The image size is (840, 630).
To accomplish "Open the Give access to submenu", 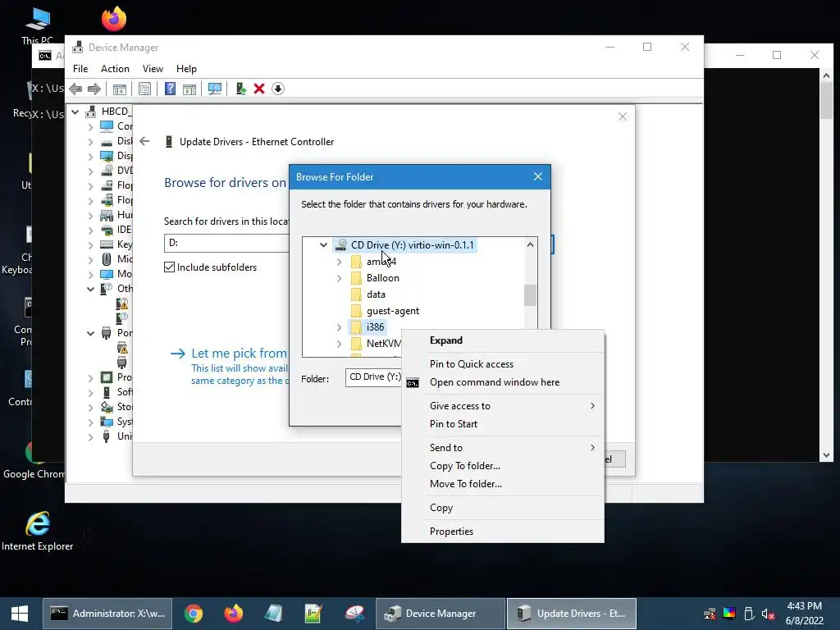I will click(x=503, y=406).
